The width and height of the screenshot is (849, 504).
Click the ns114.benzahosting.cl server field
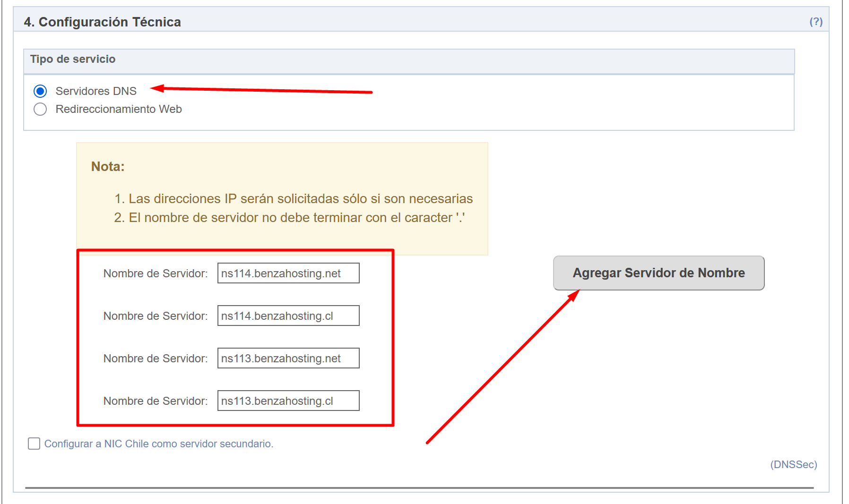click(x=288, y=316)
